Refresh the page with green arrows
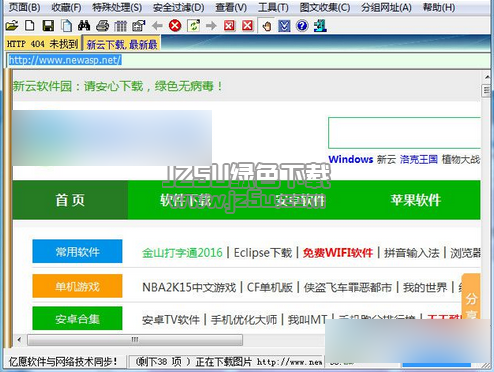 (193, 26)
